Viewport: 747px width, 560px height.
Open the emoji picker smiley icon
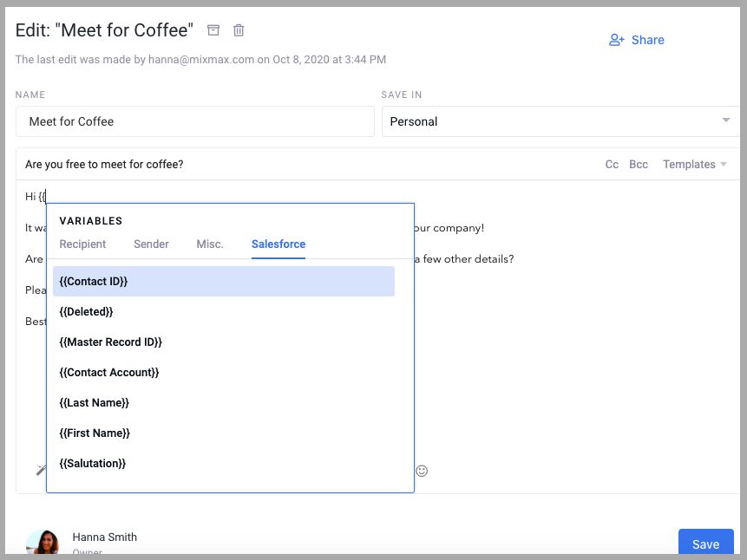[422, 471]
